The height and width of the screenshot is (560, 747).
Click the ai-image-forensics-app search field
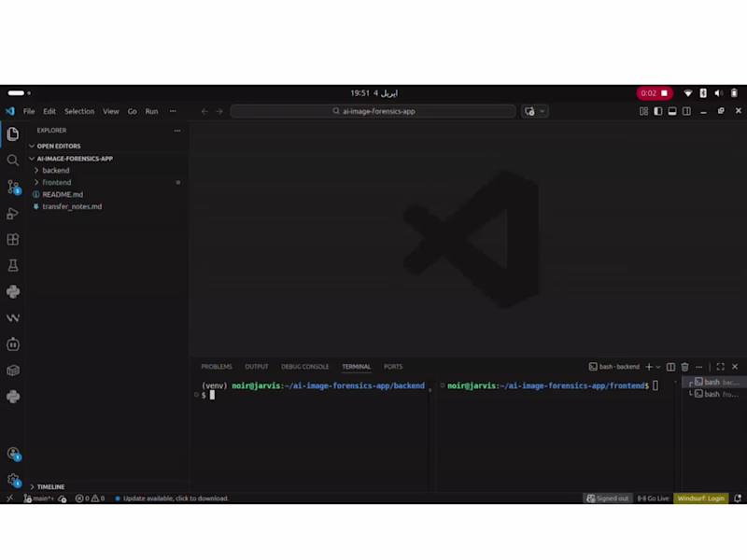click(x=373, y=111)
